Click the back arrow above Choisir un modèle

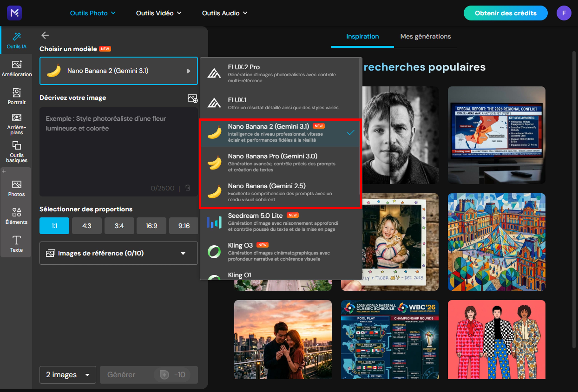click(x=45, y=35)
